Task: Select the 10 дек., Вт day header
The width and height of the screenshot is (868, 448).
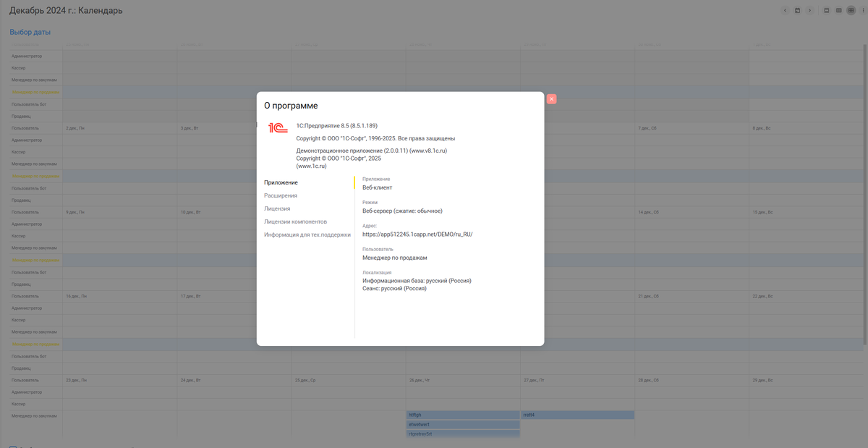Action: pyautogui.click(x=190, y=212)
